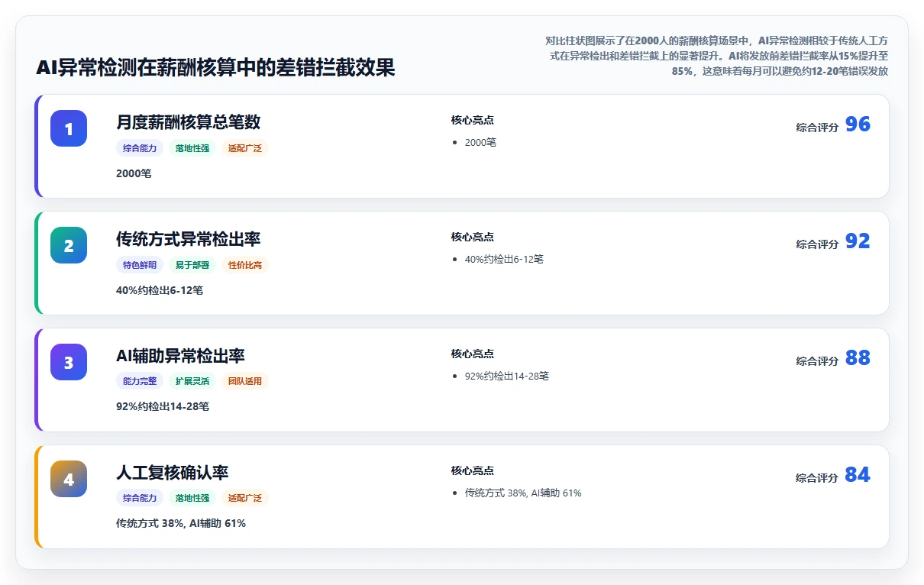The height and width of the screenshot is (585, 924).
Task: Click bold 传统方式 38%, AI辅助 61% text
Action: pos(181,523)
